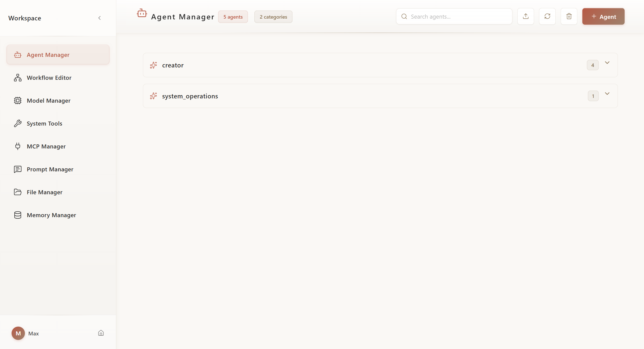644x349 pixels.
Task: Click the Agent button to create an agent
Action: point(603,16)
